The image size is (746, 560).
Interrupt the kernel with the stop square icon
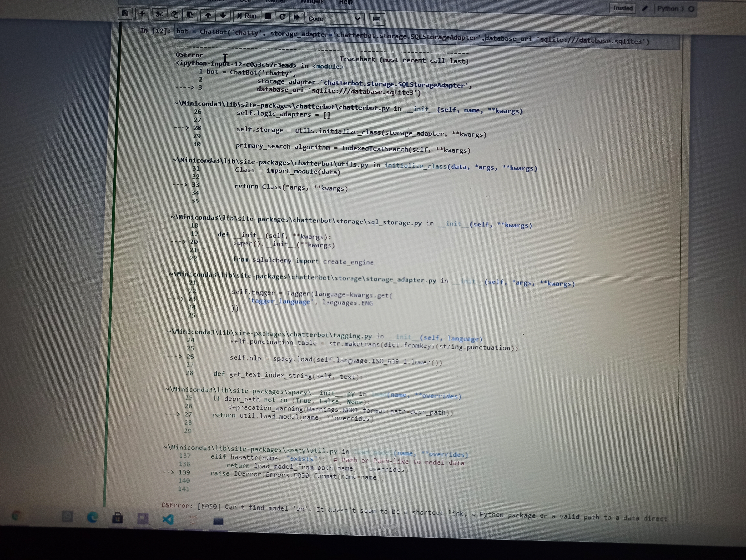pyautogui.click(x=268, y=16)
